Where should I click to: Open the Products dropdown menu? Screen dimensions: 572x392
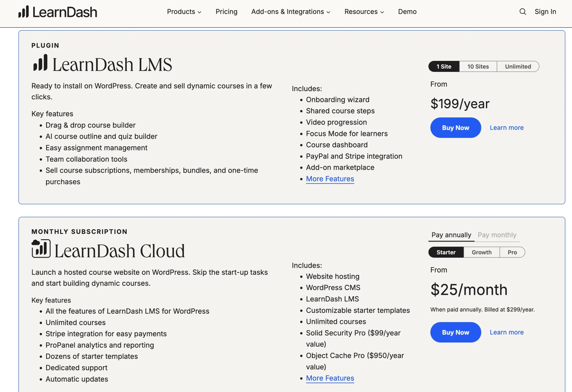(x=184, y=12)
